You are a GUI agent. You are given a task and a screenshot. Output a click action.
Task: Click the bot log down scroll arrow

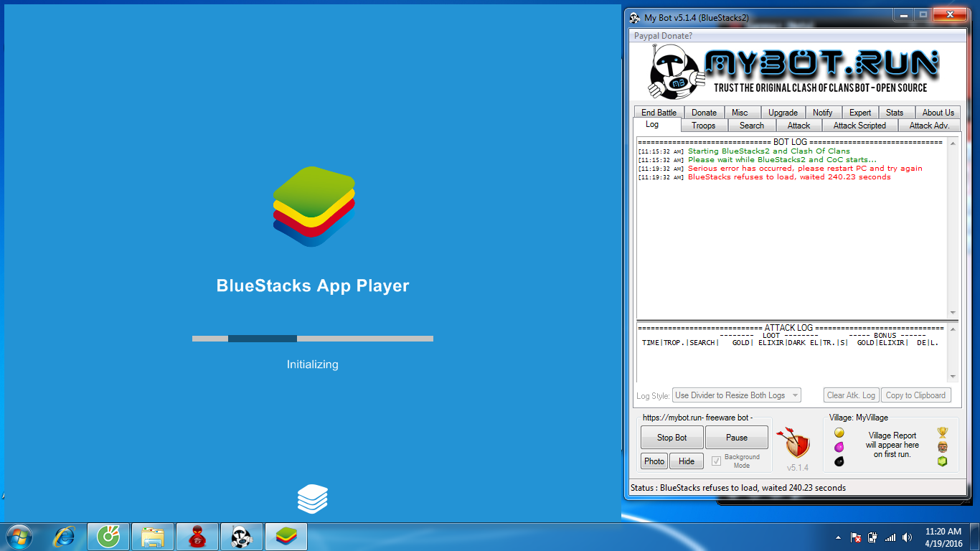[x=953, y=313]
